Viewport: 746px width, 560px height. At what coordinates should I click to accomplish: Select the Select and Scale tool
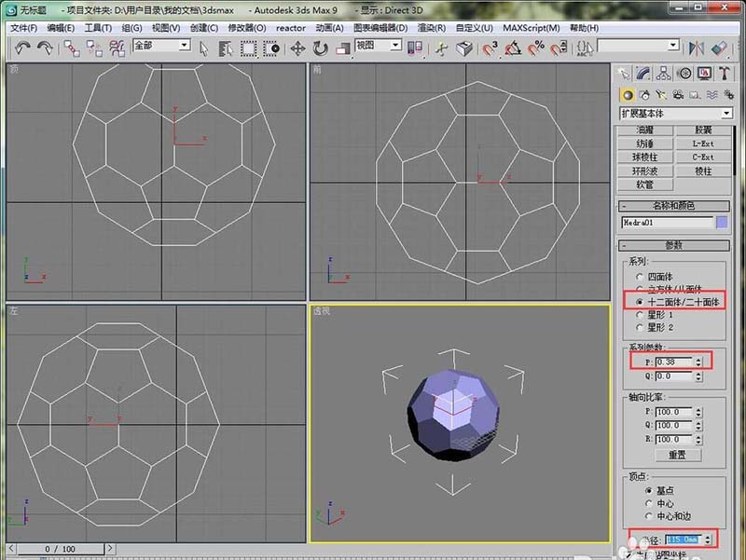click(x=342, y=48)
